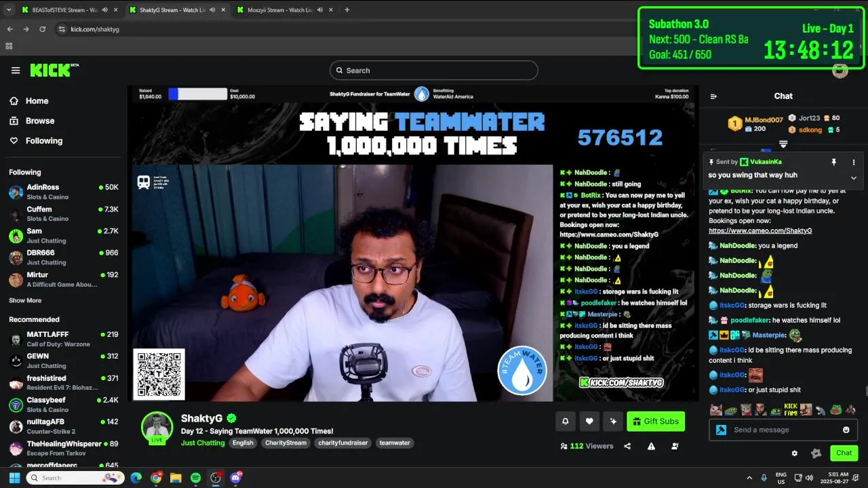Open TheHealingWhisperer recommended channel

(64, 448)
